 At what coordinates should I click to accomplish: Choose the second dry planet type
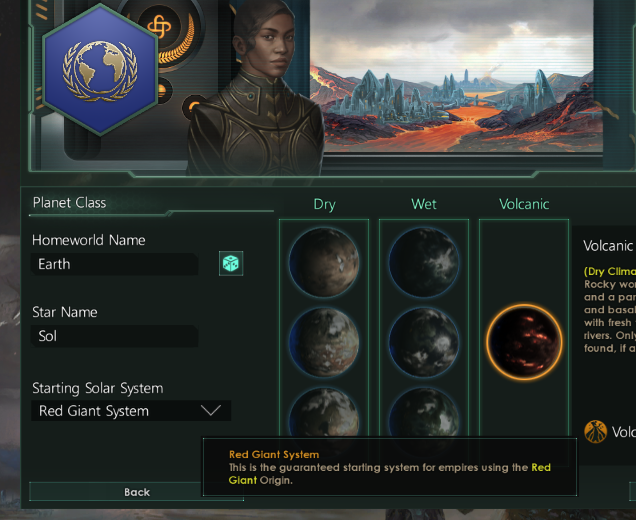tap(324, 342)
